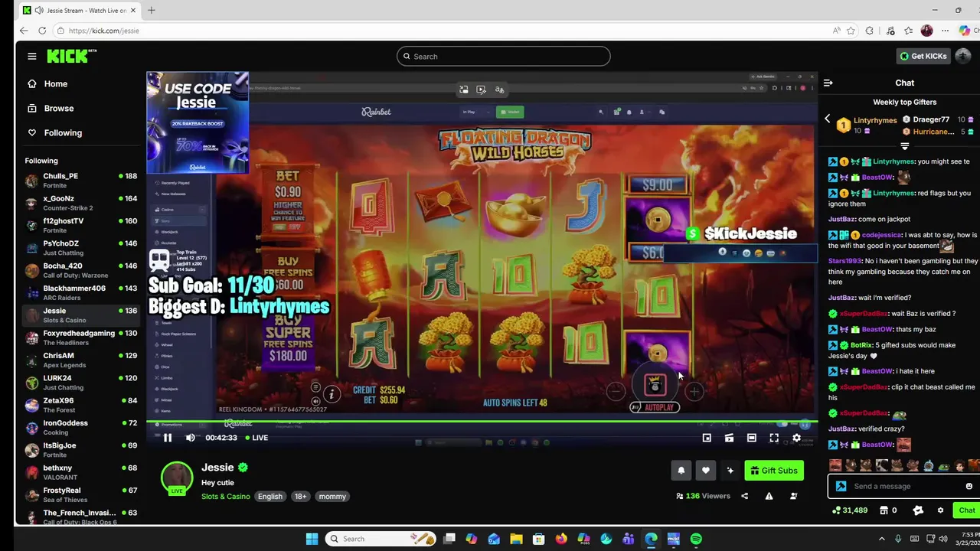
Task: Go back in the browser
Action: click(24, 31)
